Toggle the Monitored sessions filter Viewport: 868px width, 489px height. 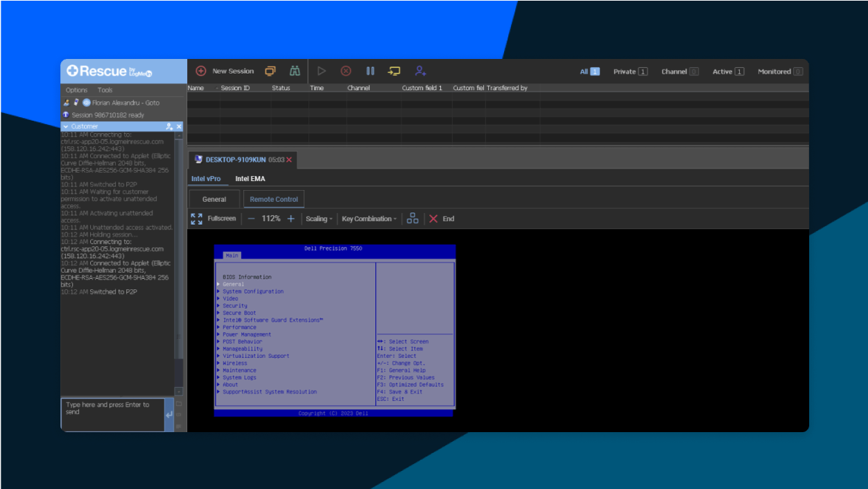[779, 71]
